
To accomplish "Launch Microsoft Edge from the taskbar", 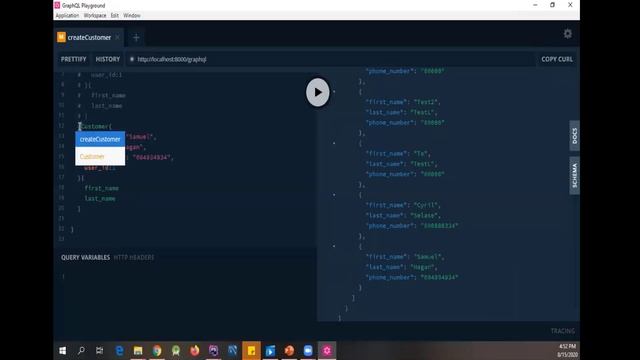I will [119, 351].
